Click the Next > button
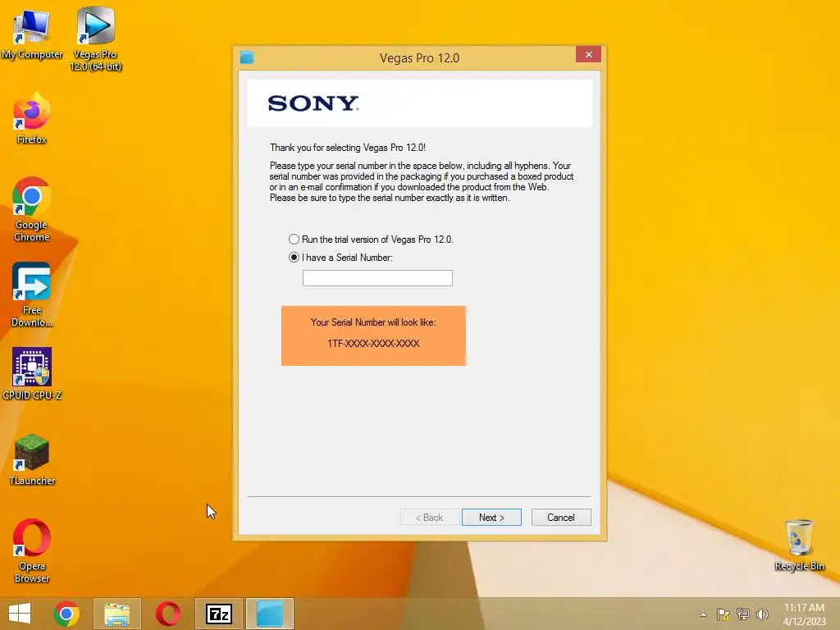The height and width of the screenshot is (630, 840). 491,518
